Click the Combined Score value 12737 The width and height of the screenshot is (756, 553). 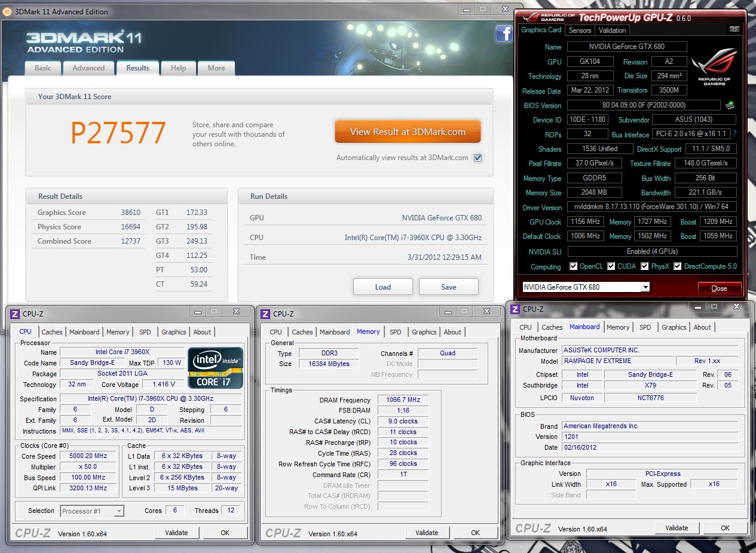pos(131,241)
